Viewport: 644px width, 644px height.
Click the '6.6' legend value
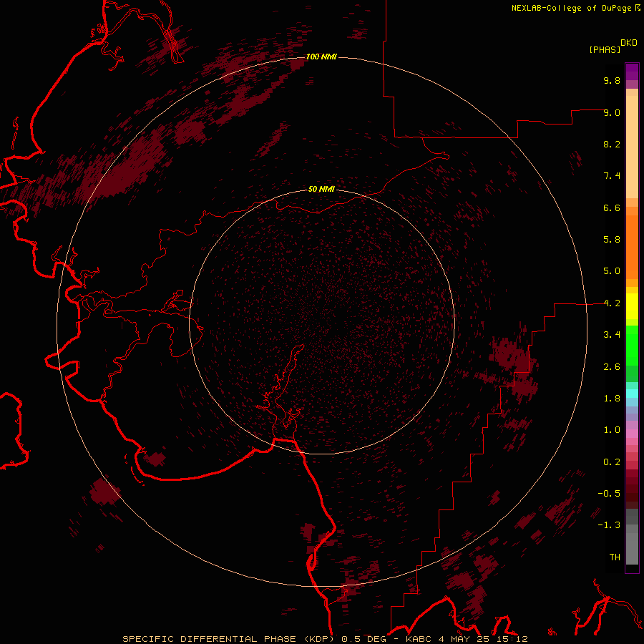612,208
